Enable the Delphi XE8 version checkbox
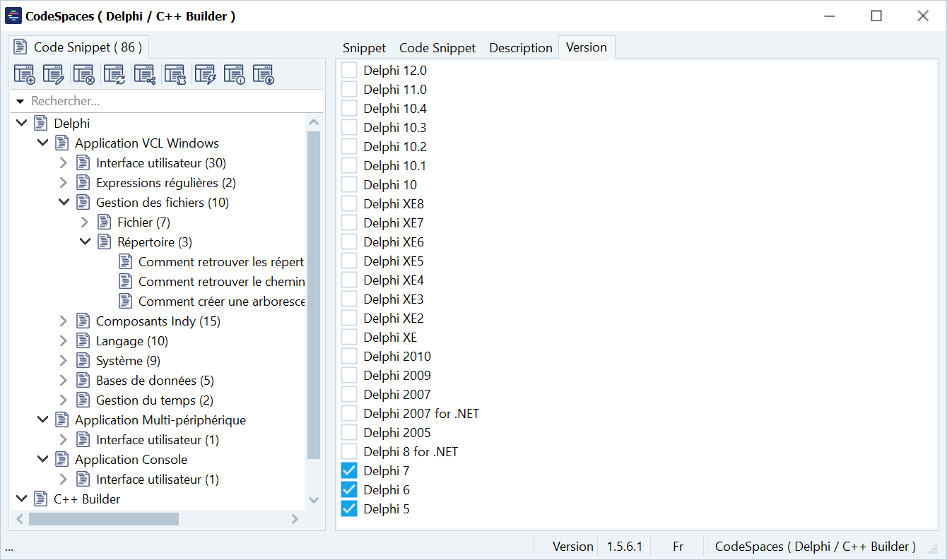This screenshot has height=560, width=947. (x=349, y=204)
